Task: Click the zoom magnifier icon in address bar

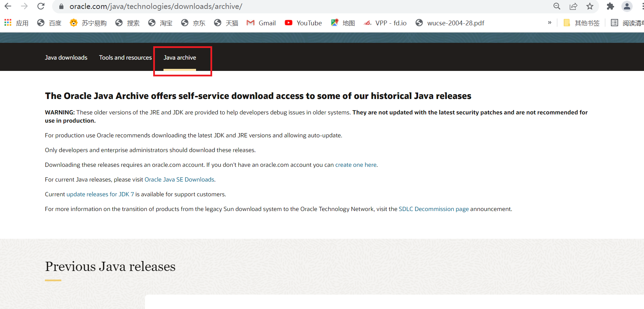Action: 557,6
